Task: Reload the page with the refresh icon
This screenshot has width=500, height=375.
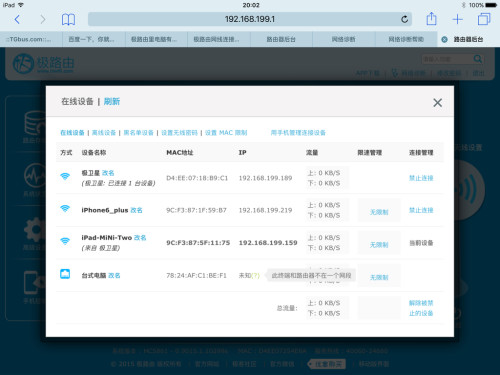Action: click(x=404, y=19)
